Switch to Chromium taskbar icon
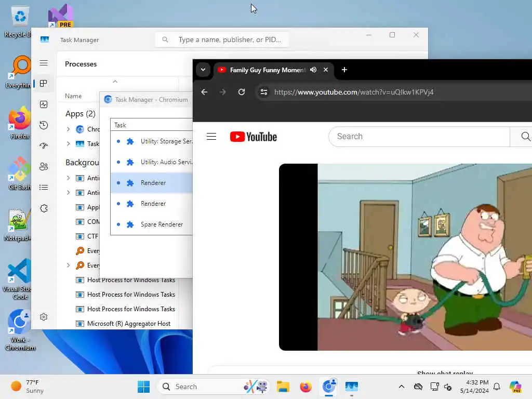This screenshot has width=532, height=399. pos(329,387)
